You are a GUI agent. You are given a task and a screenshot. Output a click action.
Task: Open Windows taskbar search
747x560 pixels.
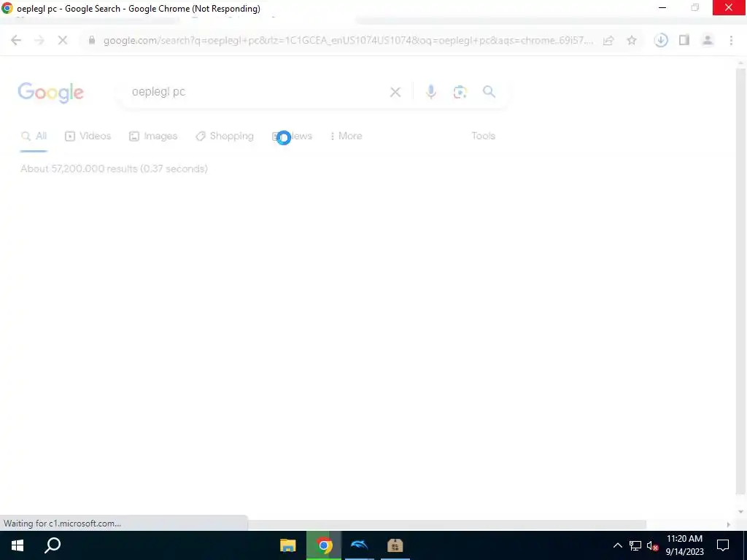(x=53, y=545)
